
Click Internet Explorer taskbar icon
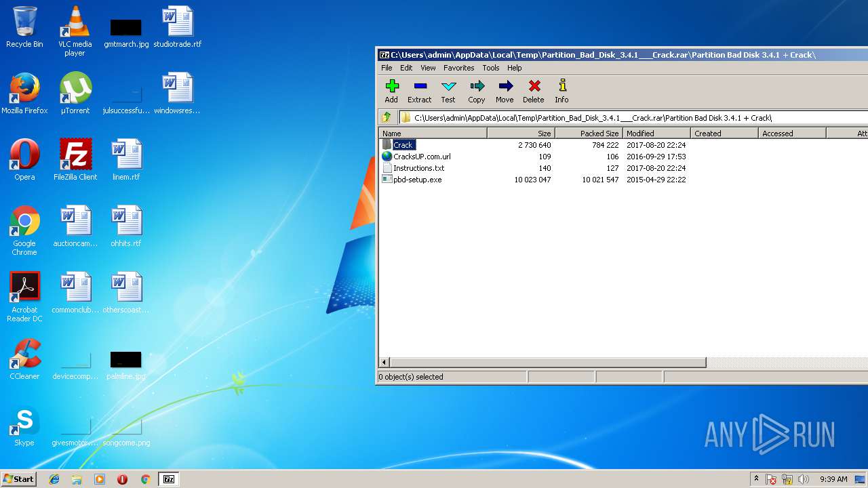pos(54,479)
